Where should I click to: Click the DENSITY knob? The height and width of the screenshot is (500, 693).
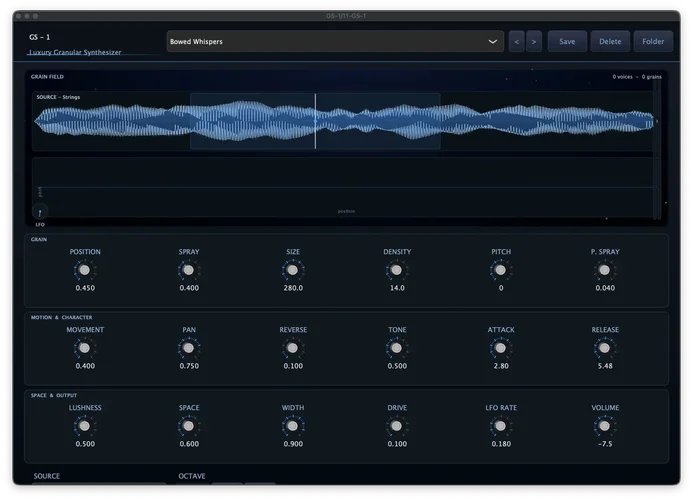(396, 270)
